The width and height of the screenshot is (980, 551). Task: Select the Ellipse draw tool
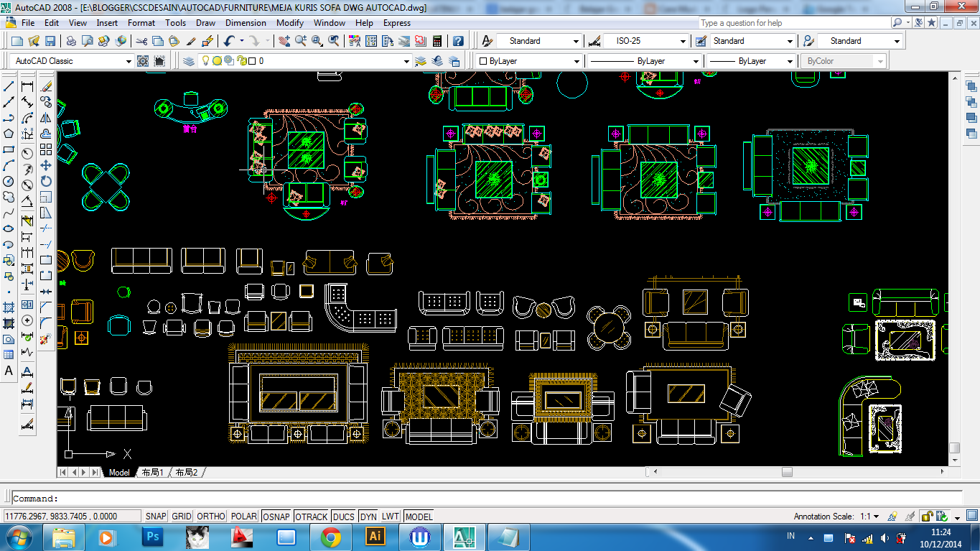pos(9,228)
